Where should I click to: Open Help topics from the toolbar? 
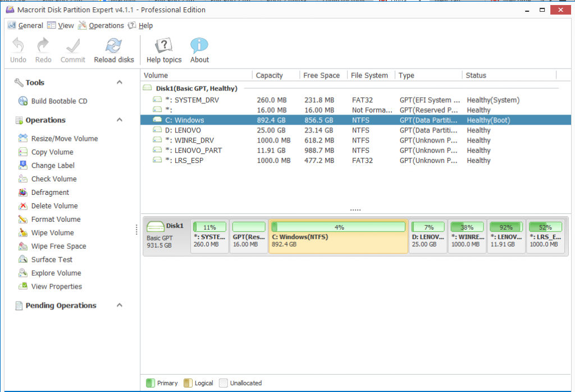(164, 51)
